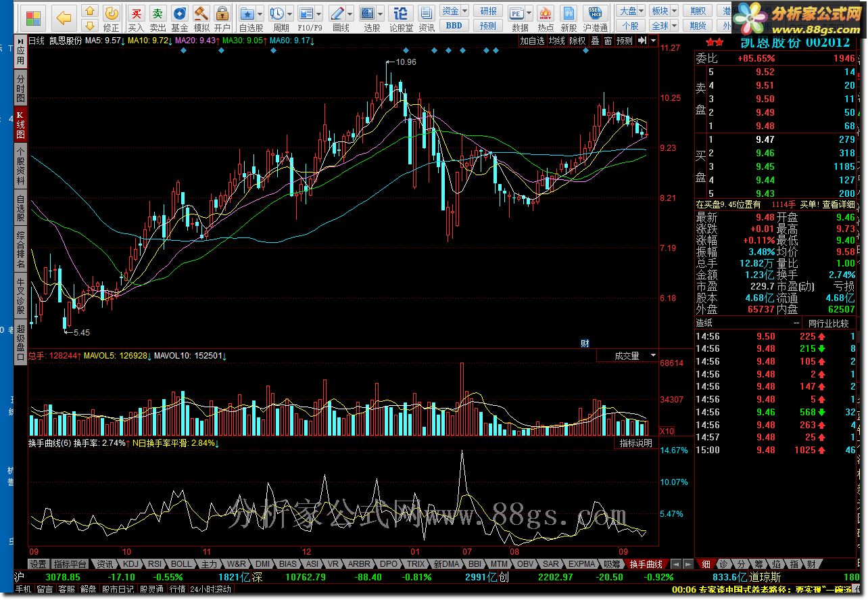Click the BBD button

(x=454, y=26)
